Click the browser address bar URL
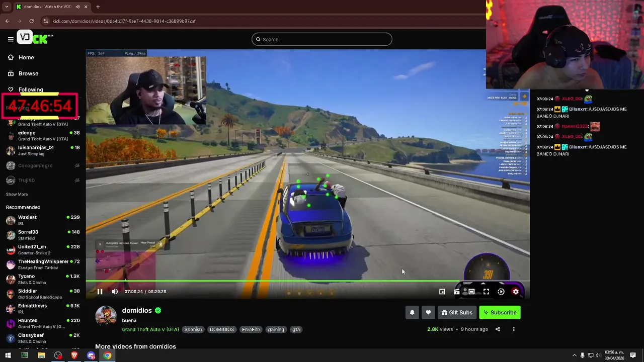Image resolution: width=644 pixels, height=362 pixels. pyautogui.click(x=124, y=21)
